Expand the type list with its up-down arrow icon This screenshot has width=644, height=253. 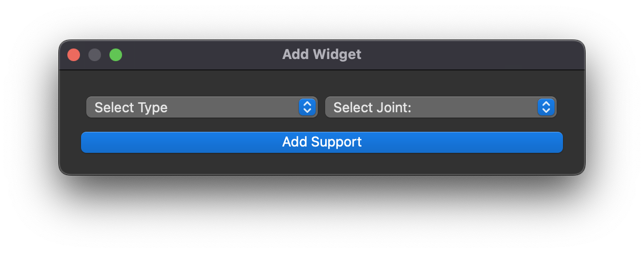coord(307,107)
